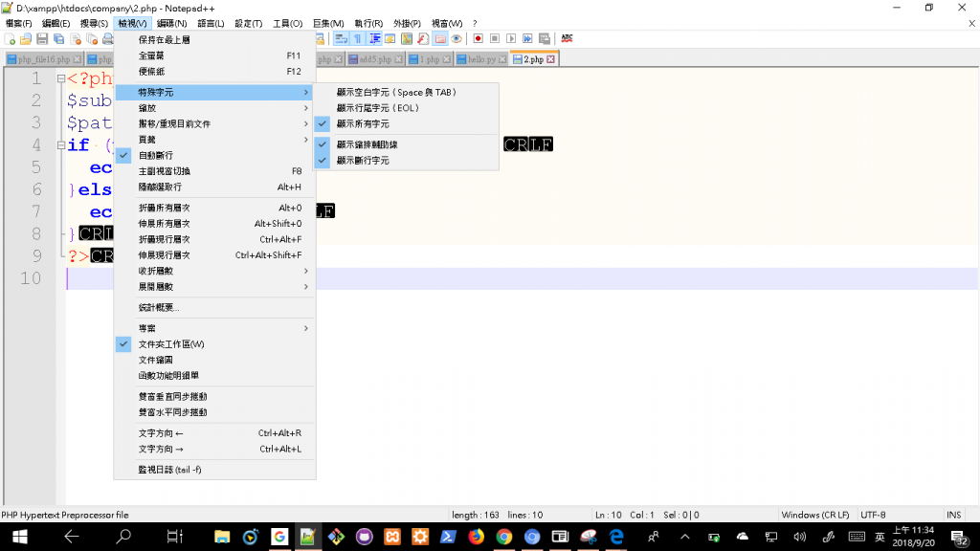This screenshot has height=551, width=980.
Task: Open Windows Start menu
Action: tap(20, 537)
